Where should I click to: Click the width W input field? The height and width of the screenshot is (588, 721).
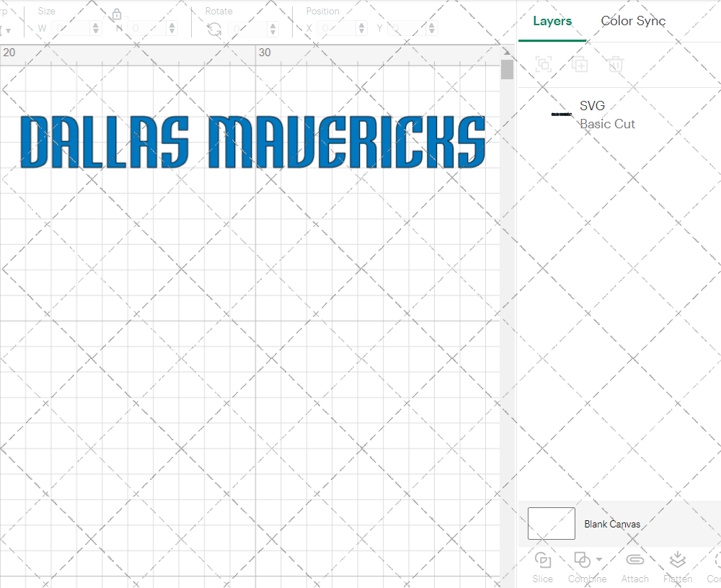tap(71, 29)
